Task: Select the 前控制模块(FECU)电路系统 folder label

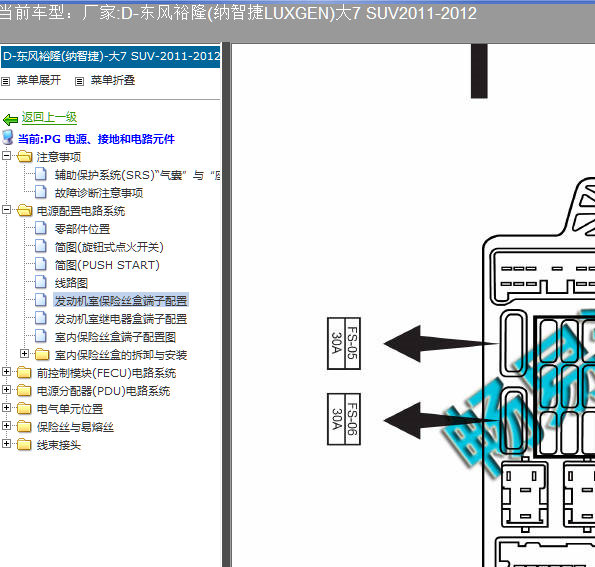Action: point(107,373)
